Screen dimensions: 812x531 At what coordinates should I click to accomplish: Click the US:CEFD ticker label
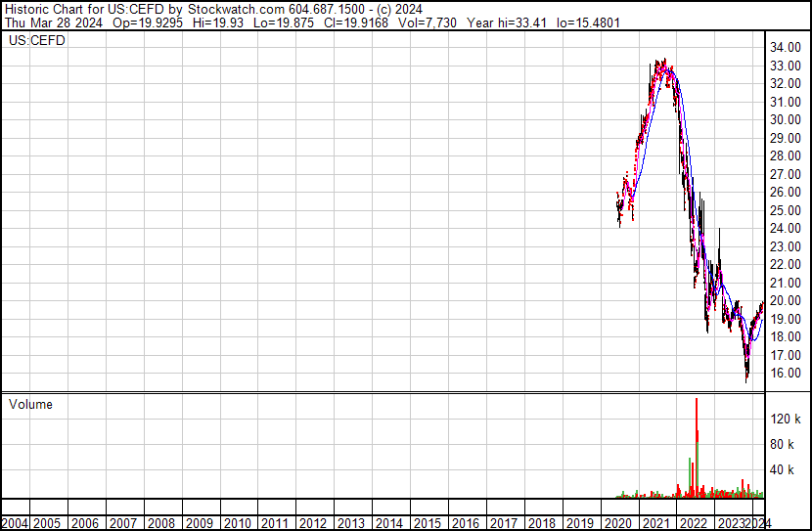pyautogui.click(x=37, y=41)
